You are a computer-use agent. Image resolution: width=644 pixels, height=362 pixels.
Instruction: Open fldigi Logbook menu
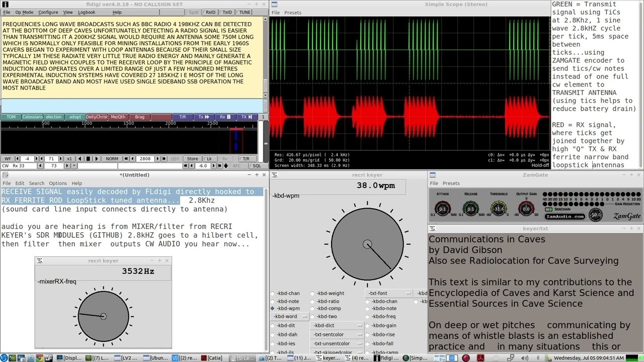coord(87,12)
